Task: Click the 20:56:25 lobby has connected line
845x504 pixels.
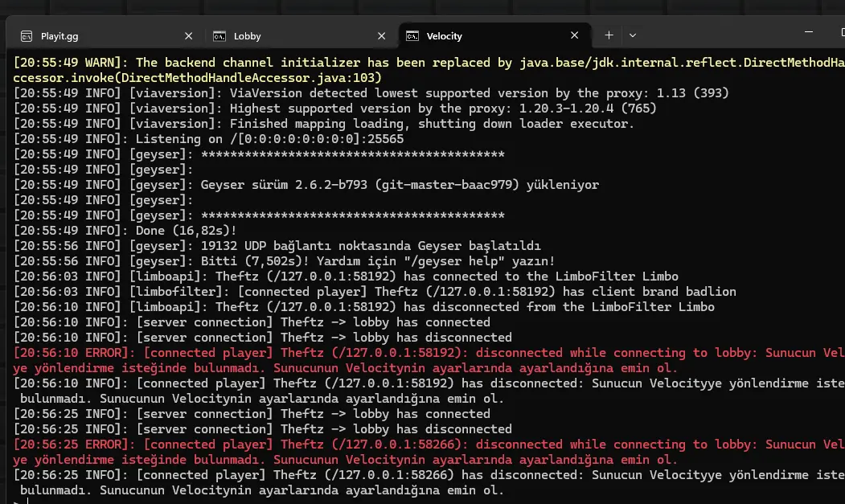Action: (x=252, y=414)
